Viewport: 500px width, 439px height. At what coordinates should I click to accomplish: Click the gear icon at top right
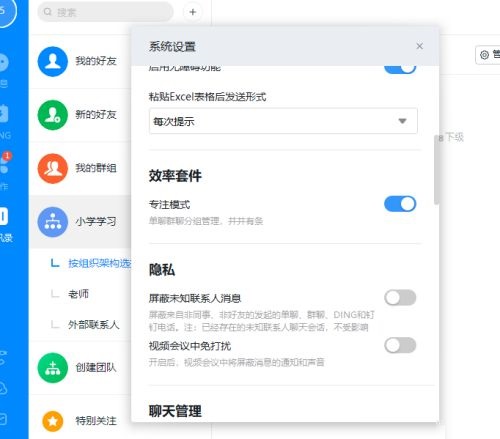click(484, 55)
